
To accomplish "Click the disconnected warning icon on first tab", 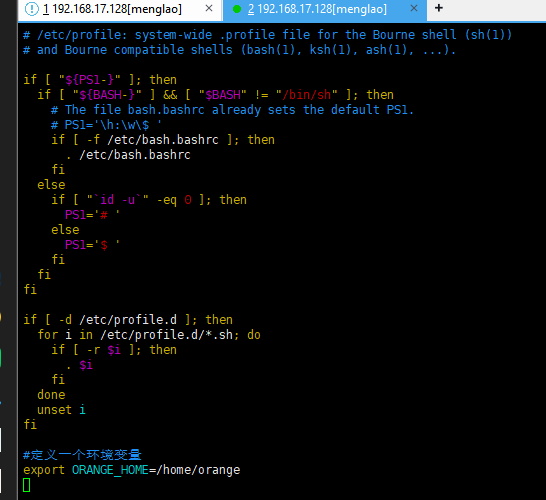I will click(x=32, y=9).
